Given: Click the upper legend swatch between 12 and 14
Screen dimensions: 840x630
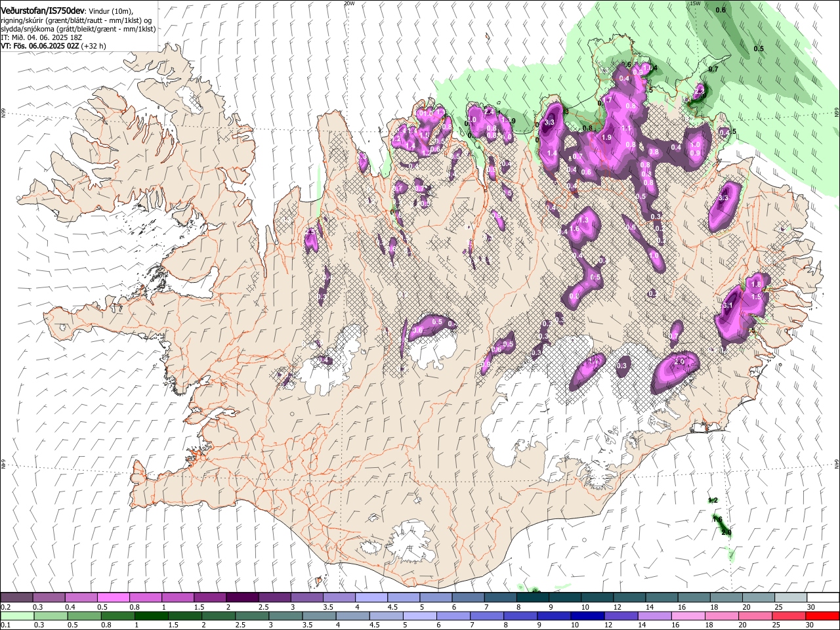Looking at the screenshot, I should click(x=630, y=597).
